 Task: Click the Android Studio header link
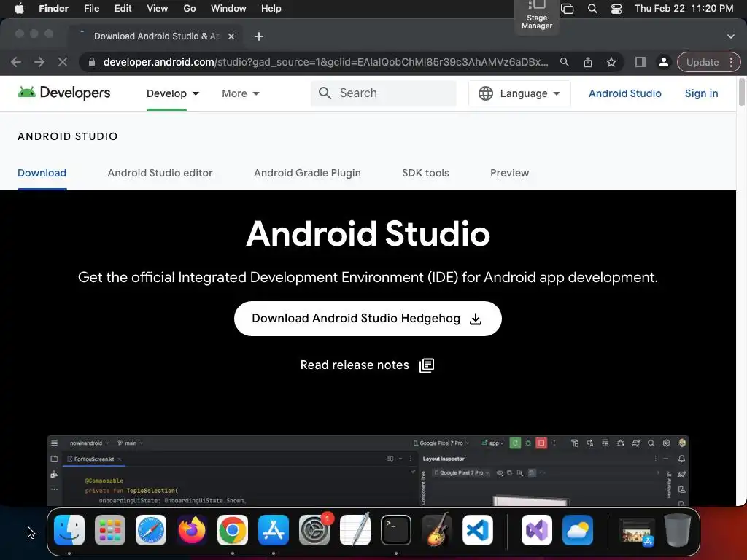(x=625, y=93)
